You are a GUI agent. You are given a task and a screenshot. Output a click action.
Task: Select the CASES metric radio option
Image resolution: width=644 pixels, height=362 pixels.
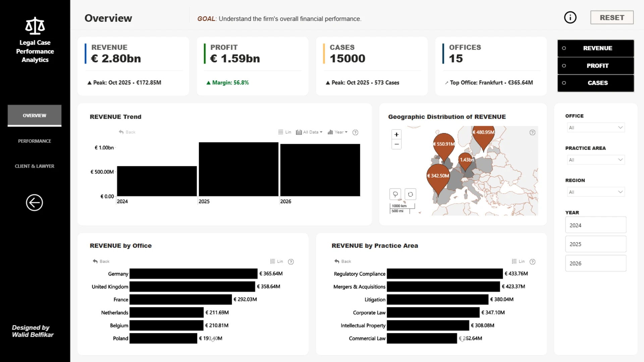tap(596, 83)
